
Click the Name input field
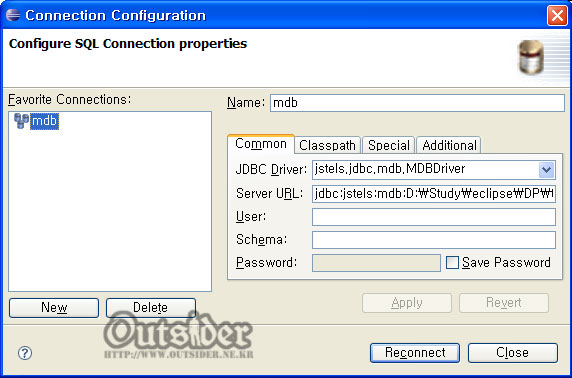[x=417, y=103]
